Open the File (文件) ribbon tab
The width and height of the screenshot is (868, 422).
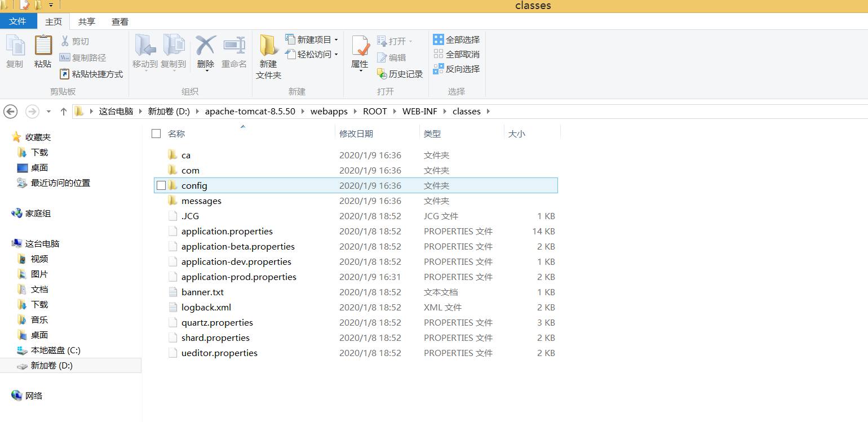click(x=18, y=21)
